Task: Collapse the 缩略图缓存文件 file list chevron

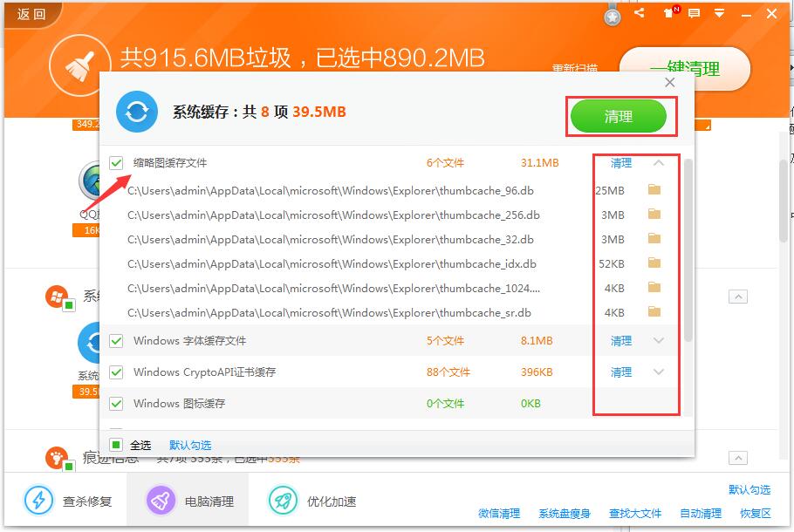Action: (659, 163)
